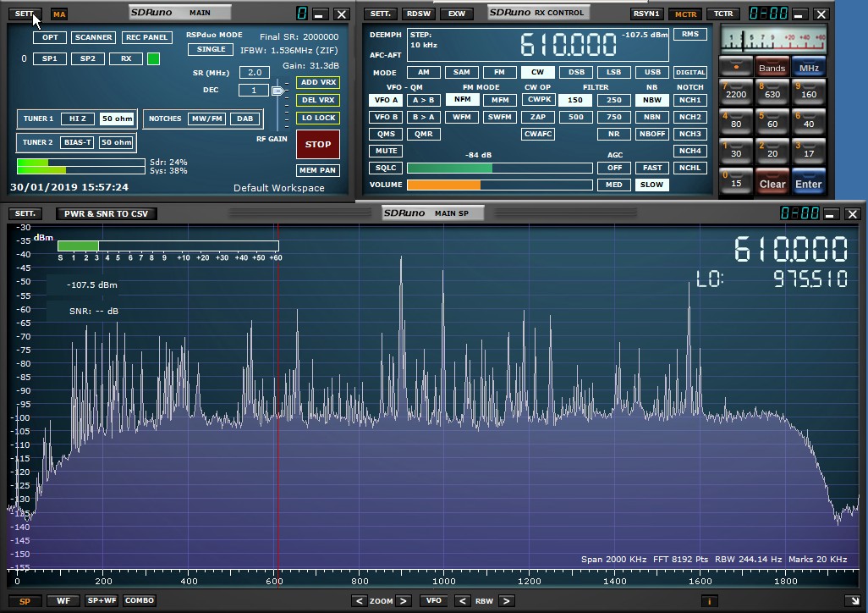
Task: Select SAM mode
Action: pyautogui.click(x=462, y=72)
